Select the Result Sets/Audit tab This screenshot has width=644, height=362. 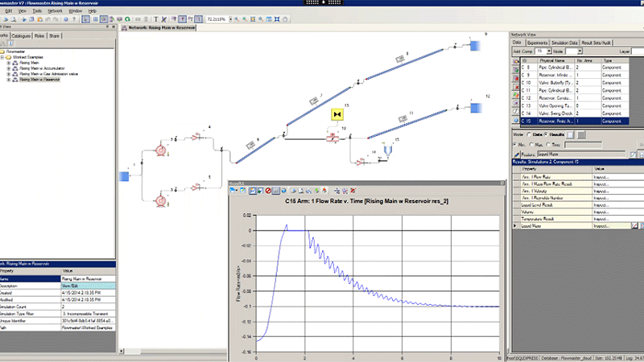[x=596, y=43]
